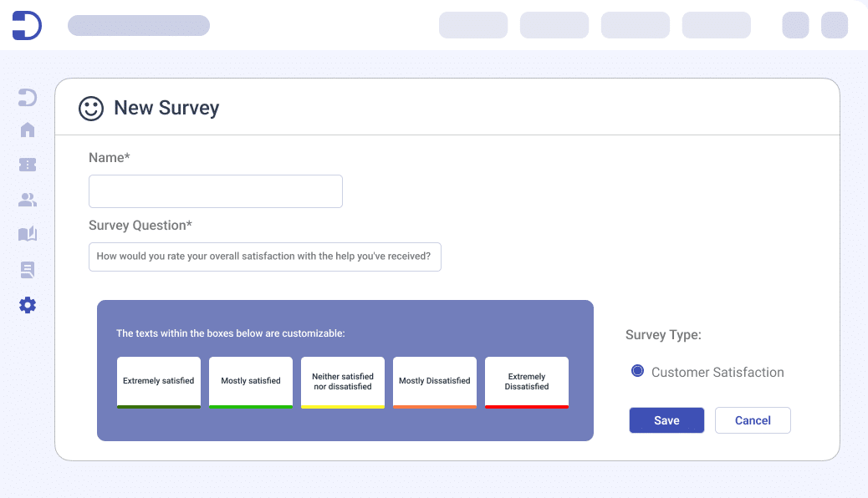The width and height of the screenshot is (868, 498).
Task: Open Settings gear icon in sidebar
Action: 28,305
